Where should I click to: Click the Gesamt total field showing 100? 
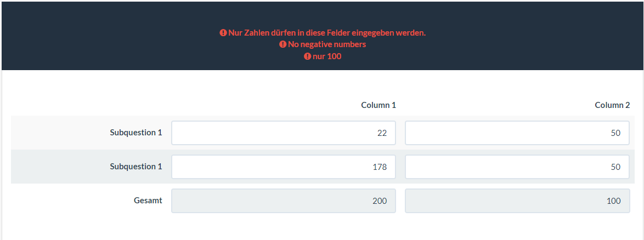click(x=517, y=201)
